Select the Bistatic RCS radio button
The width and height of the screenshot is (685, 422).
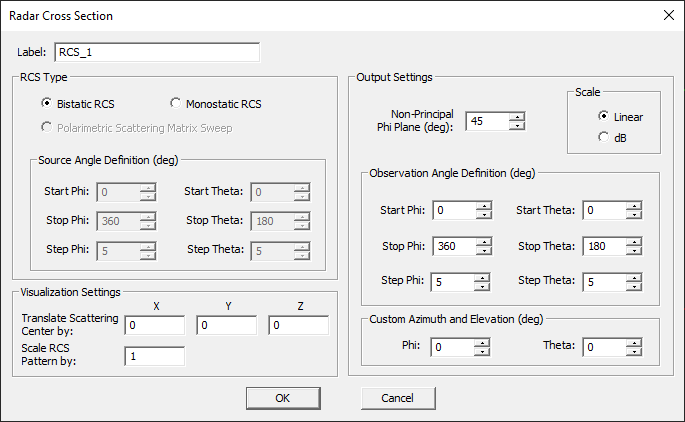click(x=47, y=103)
